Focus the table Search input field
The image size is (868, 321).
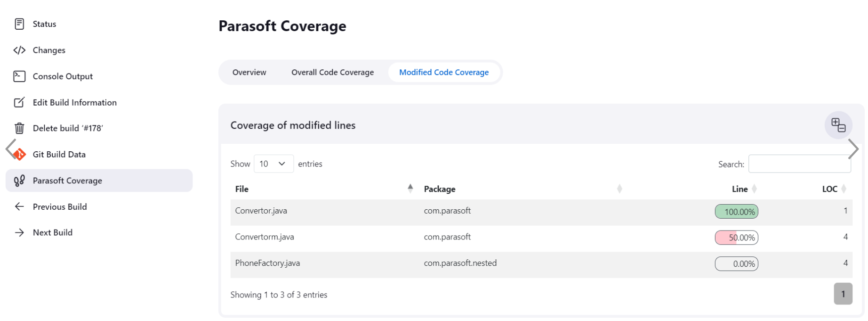pos(799,164)
